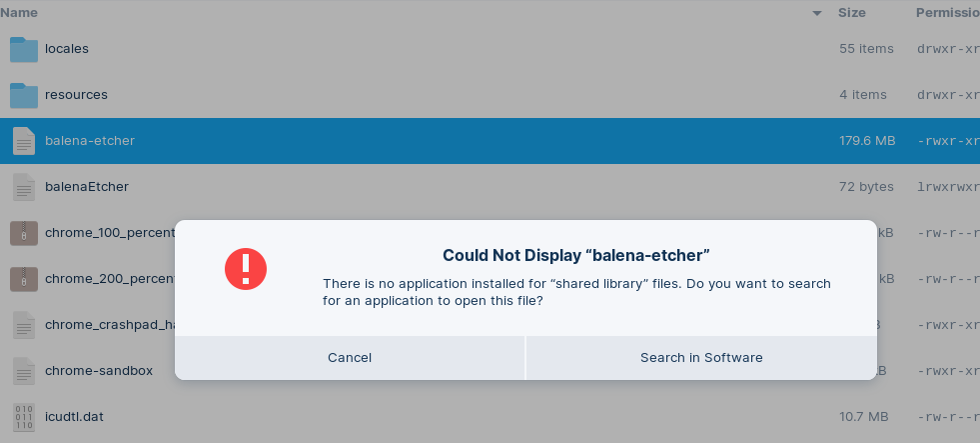980x443 pixels.
Task: Select the 'balenaEtcher' file name
Action: point(87,187)
